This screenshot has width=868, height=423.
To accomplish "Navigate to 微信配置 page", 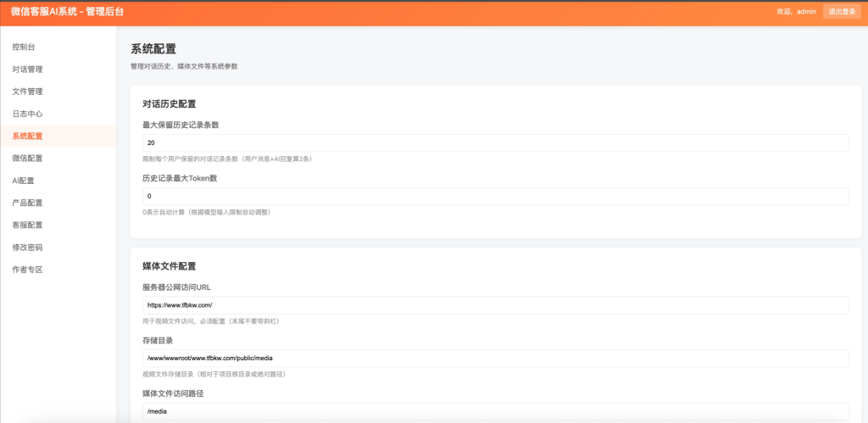I will tap(27, 159).
